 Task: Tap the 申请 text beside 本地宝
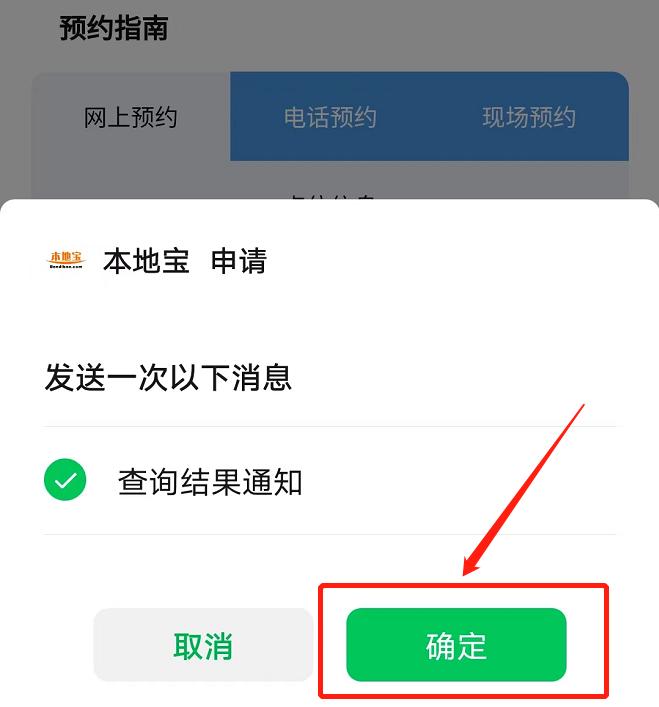(x=239, y=261)
